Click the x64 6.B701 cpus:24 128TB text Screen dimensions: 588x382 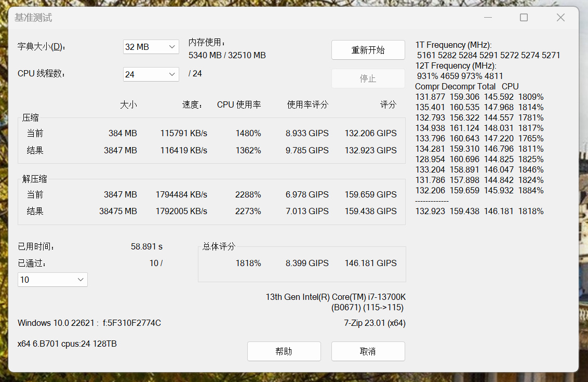[67, 344]
